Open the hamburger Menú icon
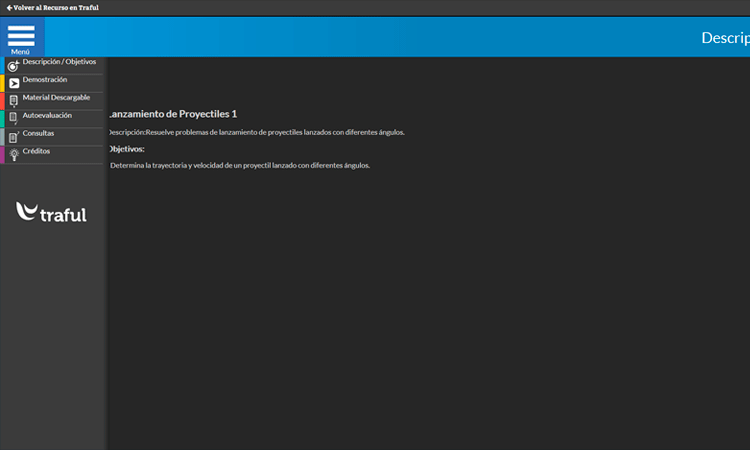The width and height of the screenshot is (750, 450). coord(21,36)
